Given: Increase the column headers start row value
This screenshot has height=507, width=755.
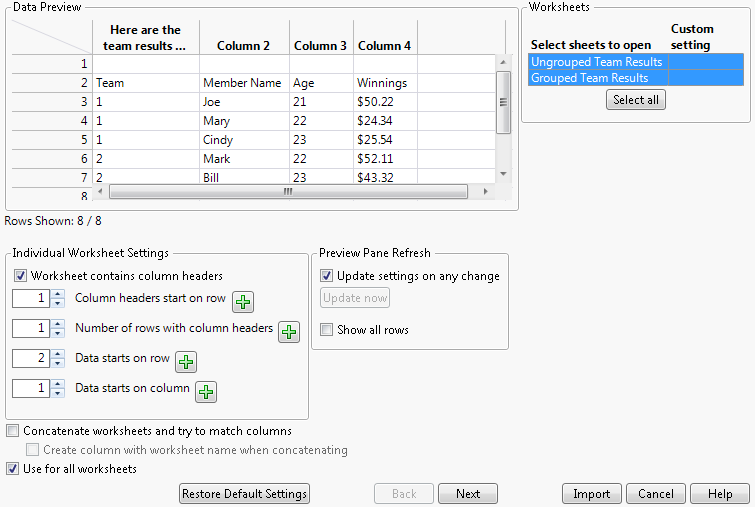Looking at the screenshot, I should coord(57,294).
